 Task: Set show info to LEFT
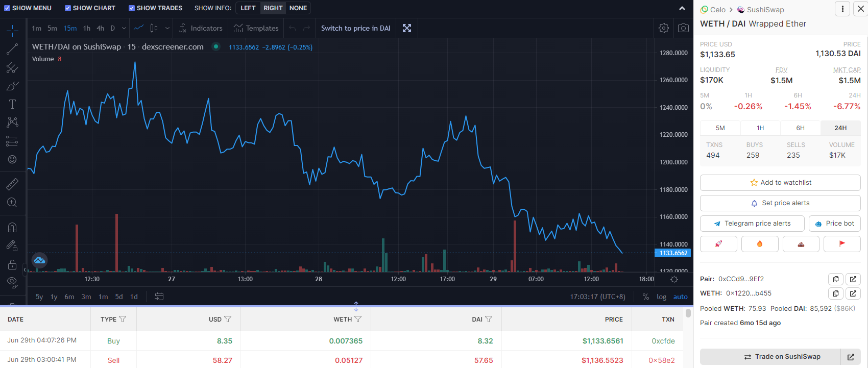pyautogui.click(x=248, y=8)
